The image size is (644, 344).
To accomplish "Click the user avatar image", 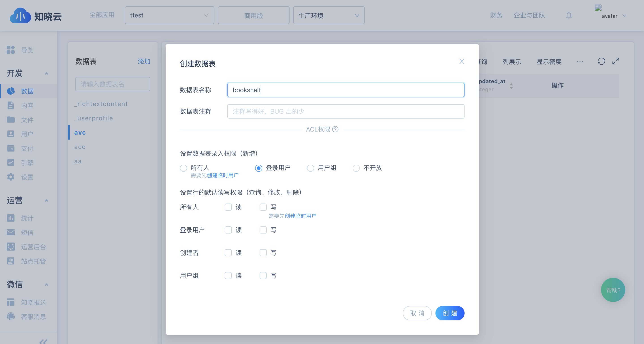I will pos(598,8).
